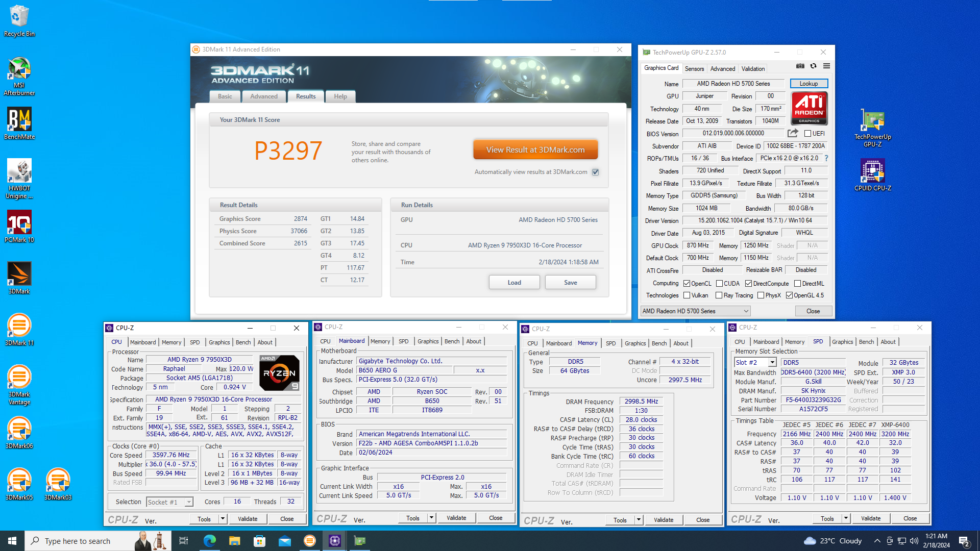980x551 pixels.
Task: Toggle the OpenCL checkbox in GPU-Z
Action: tap(687, 284)
